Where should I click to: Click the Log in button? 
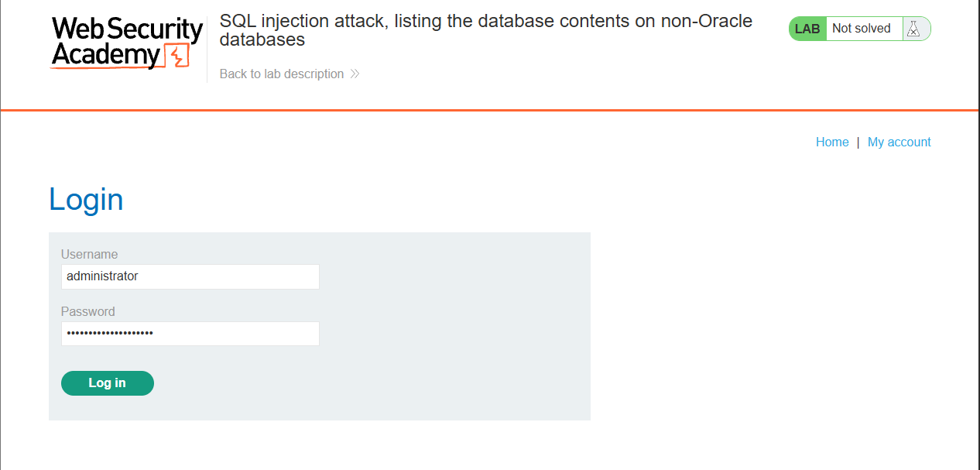(108, 383)
